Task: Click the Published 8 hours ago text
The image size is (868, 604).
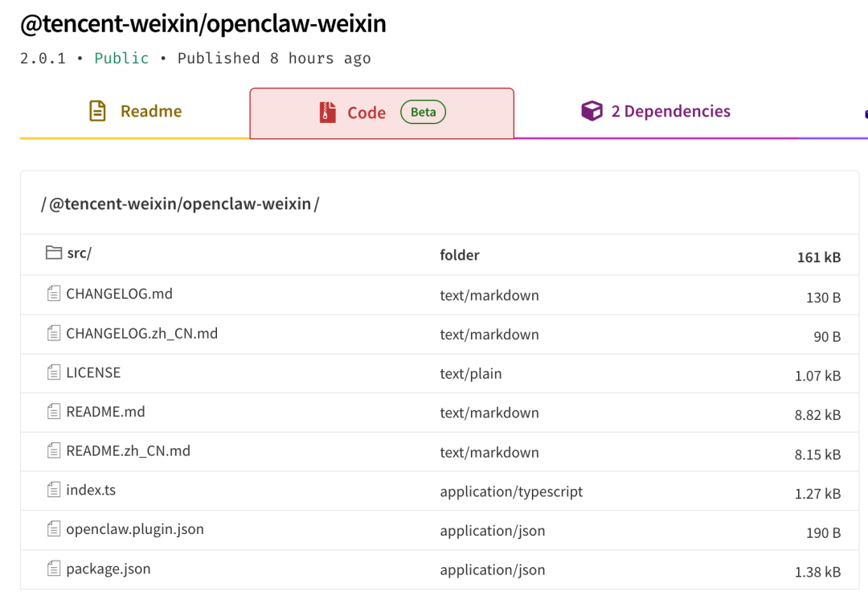Action: click(x=274, y=58)
